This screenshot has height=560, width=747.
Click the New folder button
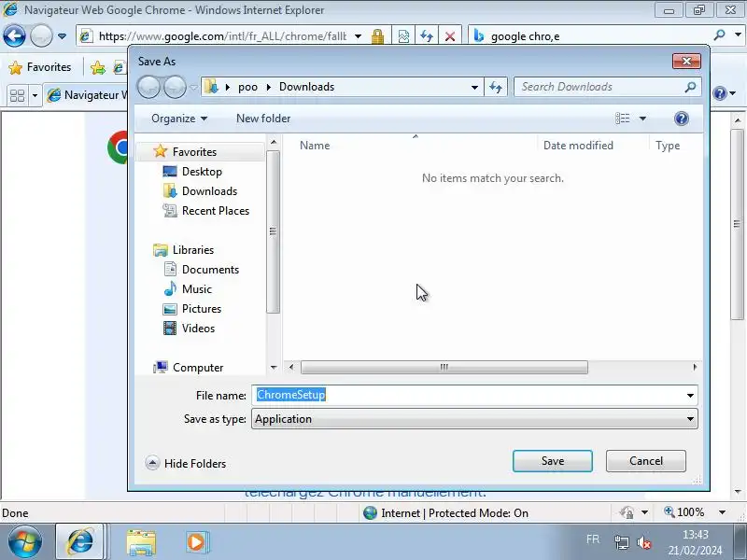tap(263, 119)
